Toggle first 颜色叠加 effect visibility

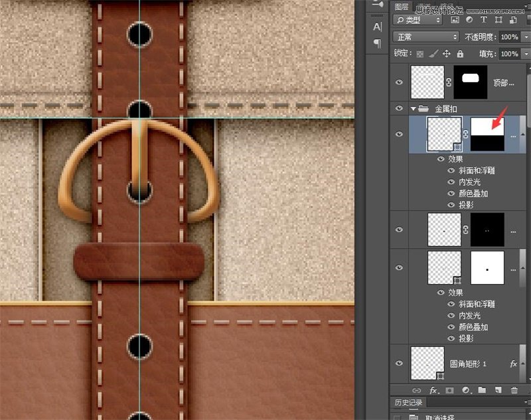(451, 193)
